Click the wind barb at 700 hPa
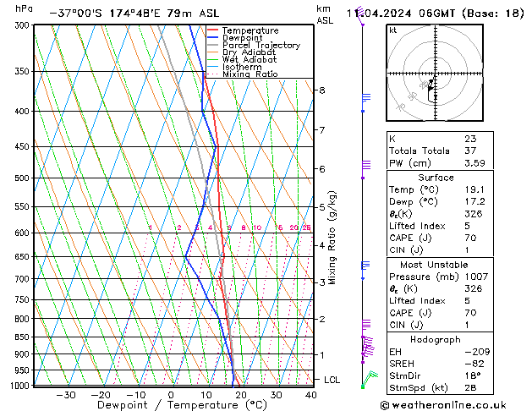Viewport: 532px width, 411px height. pos(365,270)
